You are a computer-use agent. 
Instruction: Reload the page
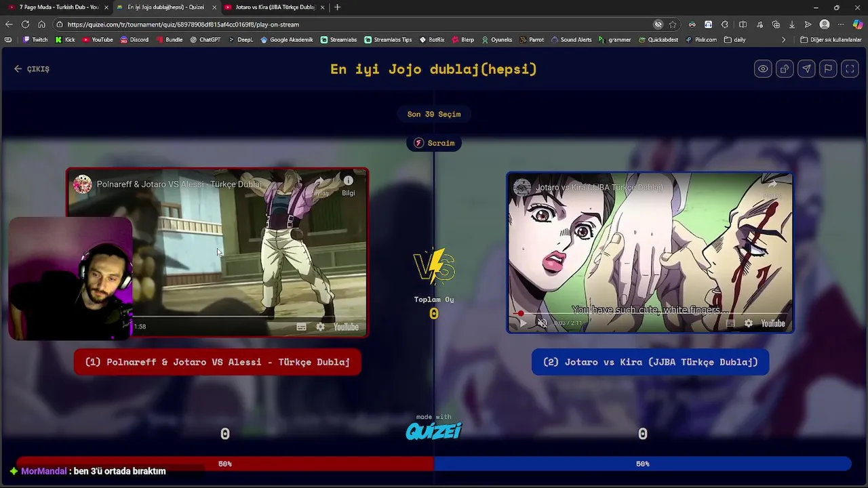(x=25, y=24)
